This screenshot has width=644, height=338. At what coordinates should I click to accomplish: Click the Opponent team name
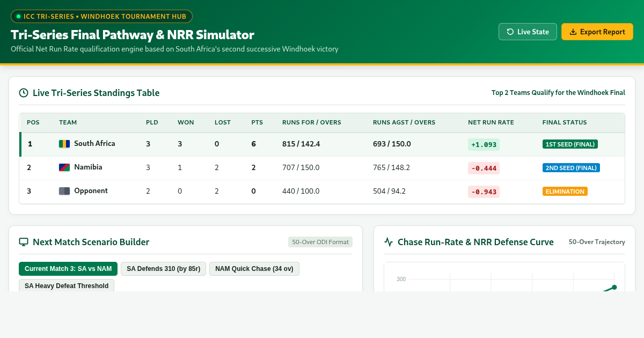tap(91, 191)
